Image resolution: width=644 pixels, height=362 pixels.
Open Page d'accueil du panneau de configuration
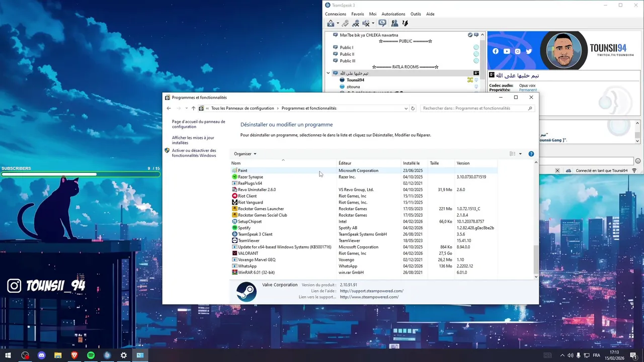click(x=199, y=124)
